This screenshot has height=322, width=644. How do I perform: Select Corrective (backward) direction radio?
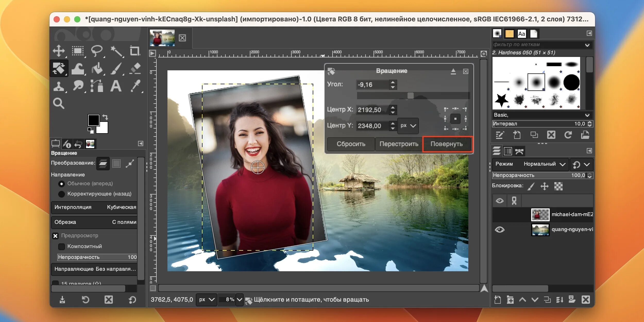pyautogui.click(x=61, y=194)
